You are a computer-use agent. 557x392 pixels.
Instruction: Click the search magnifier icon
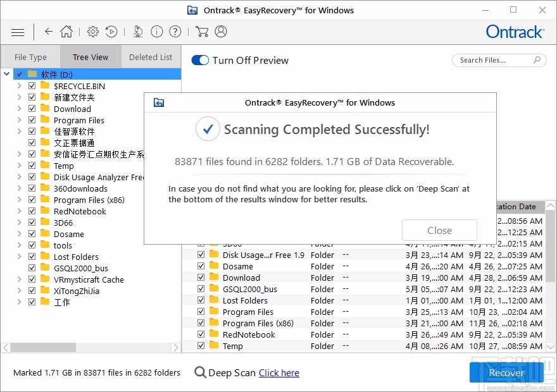pyautogui.click(x=537, y=60)
